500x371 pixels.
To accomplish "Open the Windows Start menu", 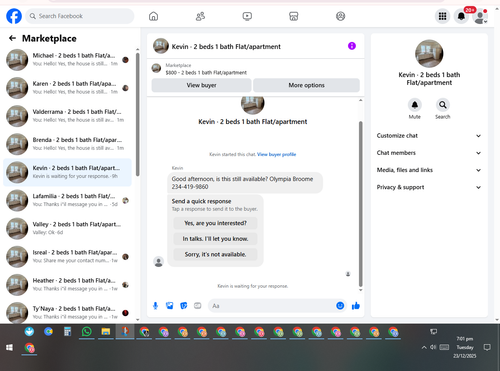I will 9,348.
